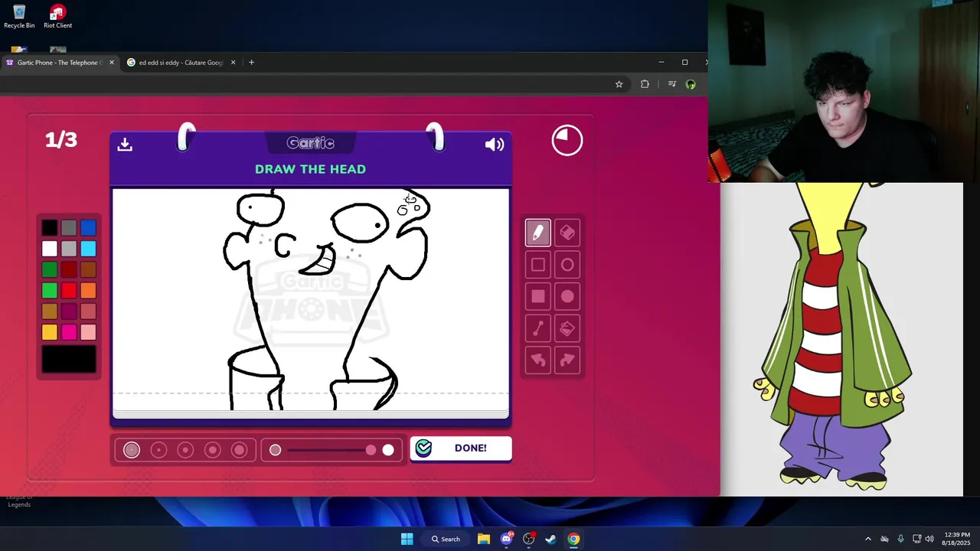This screenshot has width=980, height=551.
Task: Pick the dark gray color swatch
Action: click(x=69, y=227)
